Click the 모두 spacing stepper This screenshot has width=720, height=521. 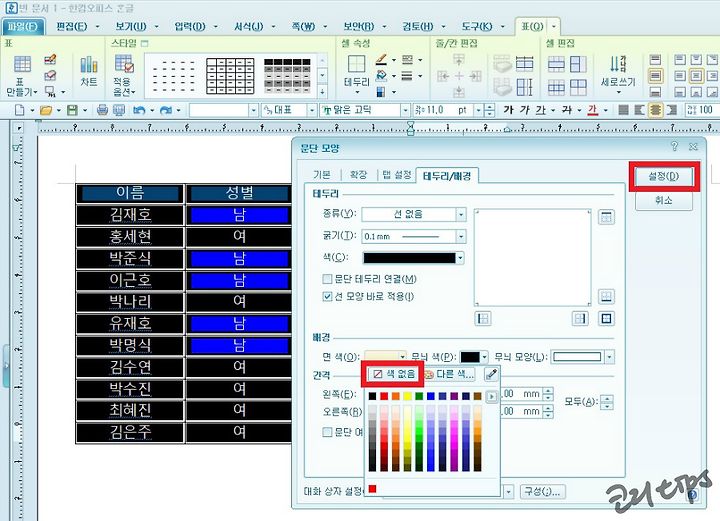point(607,402)
